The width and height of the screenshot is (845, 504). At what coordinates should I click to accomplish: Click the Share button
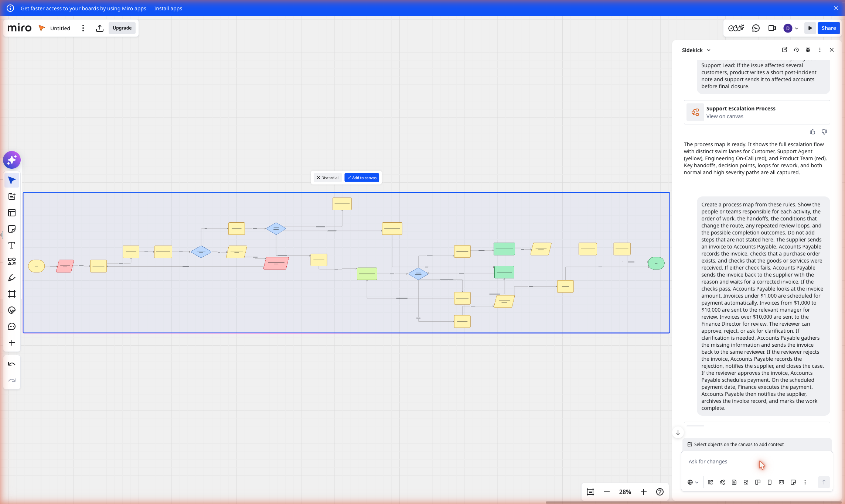coord(829,28)
